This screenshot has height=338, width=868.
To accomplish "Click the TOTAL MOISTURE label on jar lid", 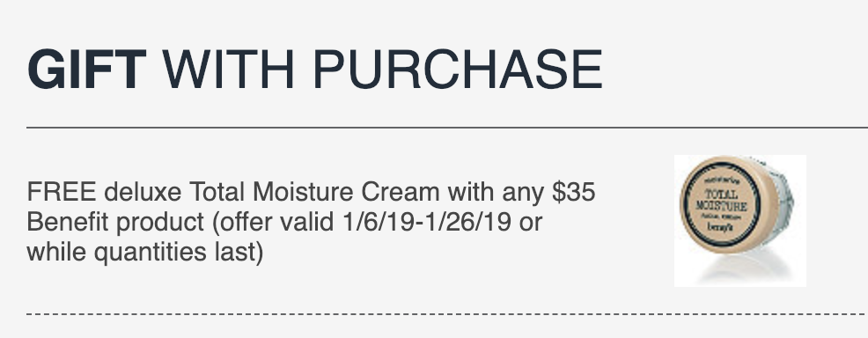I will (x=721, y=201).
